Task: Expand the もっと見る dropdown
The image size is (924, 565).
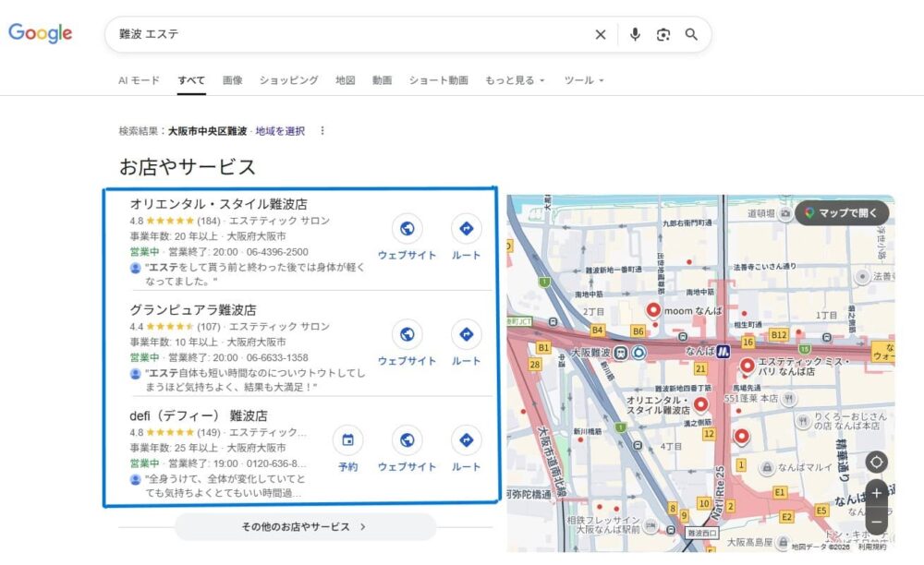Action: pos(515,80)
